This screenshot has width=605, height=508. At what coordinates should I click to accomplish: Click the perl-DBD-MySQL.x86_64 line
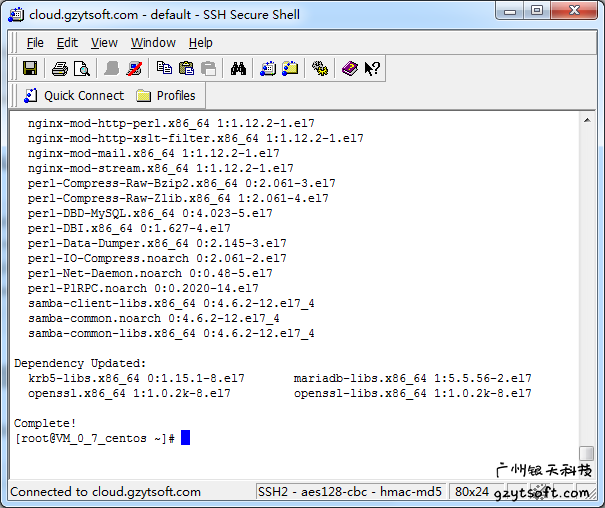point(150,213)
